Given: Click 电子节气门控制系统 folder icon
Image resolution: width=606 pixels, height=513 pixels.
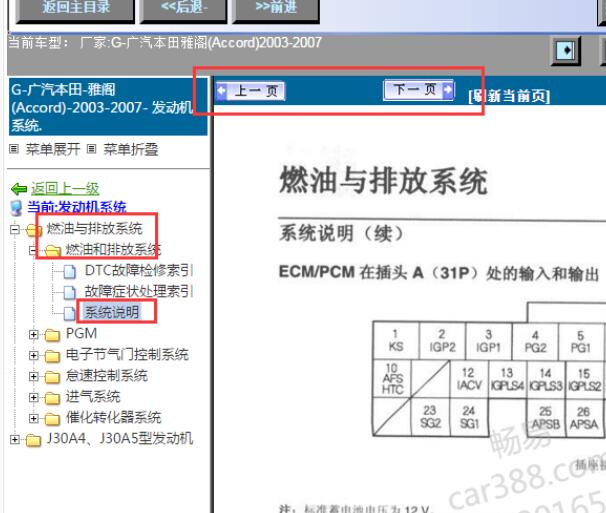Looking at the screenshot, I should pos(52,356).
